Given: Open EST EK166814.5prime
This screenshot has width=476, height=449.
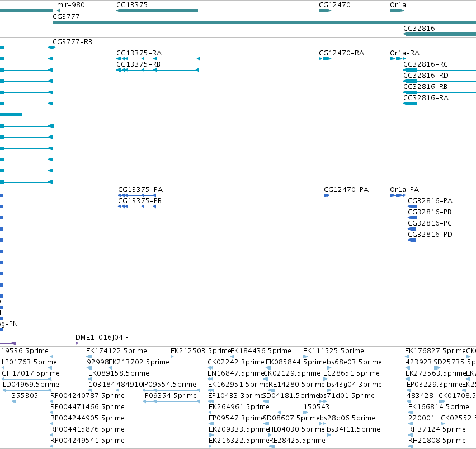Looking at the screenshot, I should click(x=439, y=407).
